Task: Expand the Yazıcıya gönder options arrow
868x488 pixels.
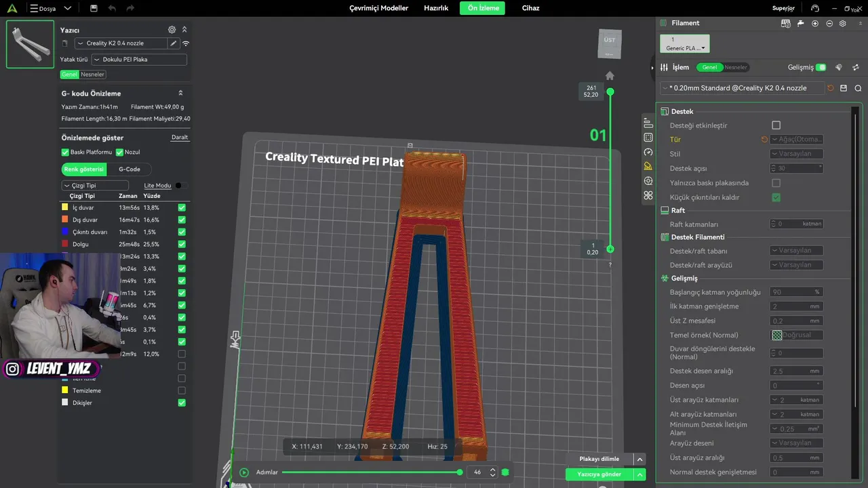Action: 639,474
